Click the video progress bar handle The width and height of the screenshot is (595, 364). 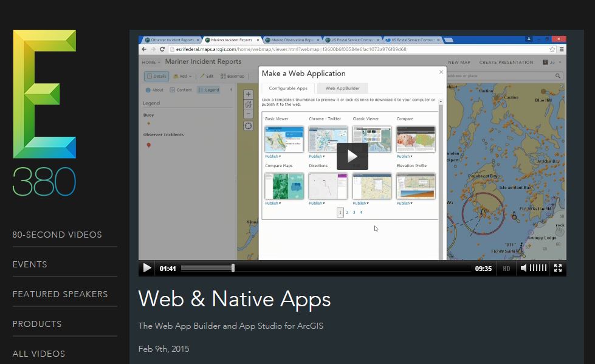point(233,268)
